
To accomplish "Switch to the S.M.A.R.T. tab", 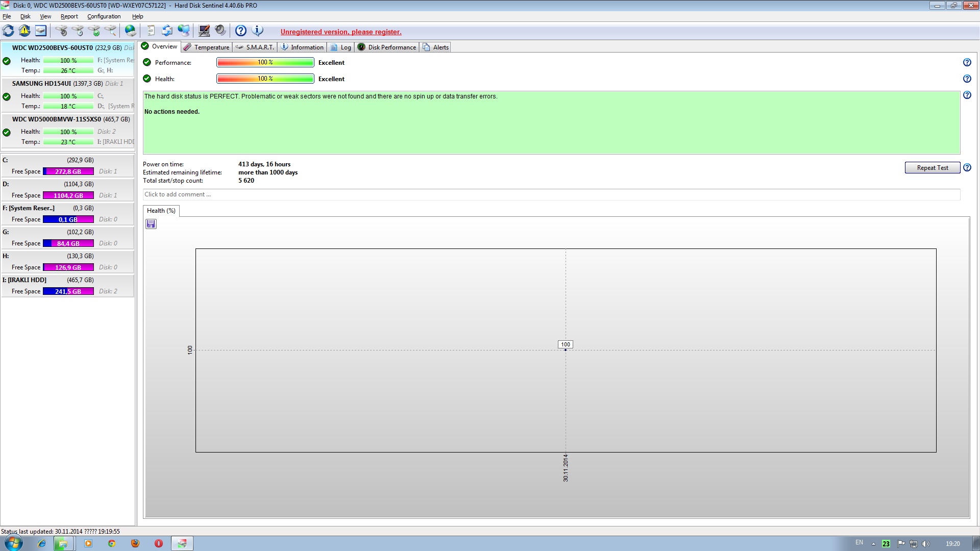I will click(255, 47).
